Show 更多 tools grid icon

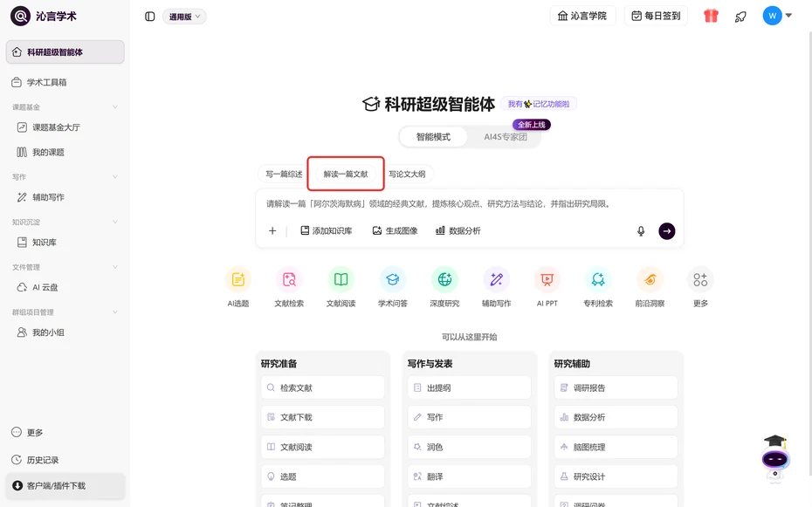pos(700,280)
